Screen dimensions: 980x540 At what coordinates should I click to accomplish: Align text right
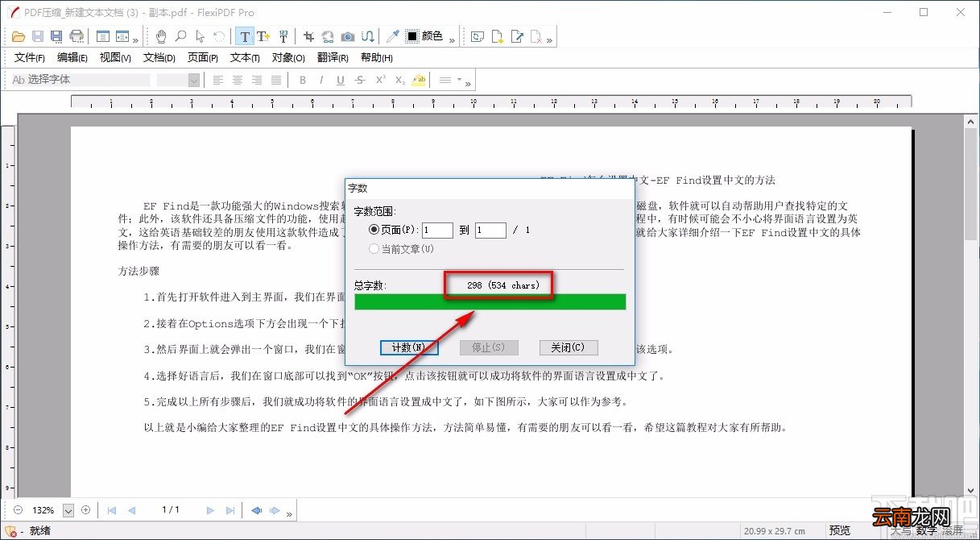pos(257,80)
